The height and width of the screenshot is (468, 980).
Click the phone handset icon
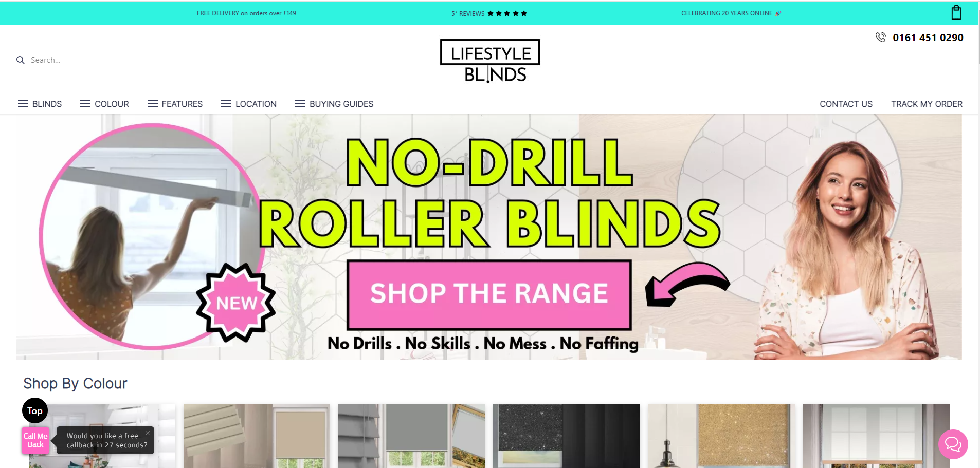pyautogui.click(x=881, y=37)
